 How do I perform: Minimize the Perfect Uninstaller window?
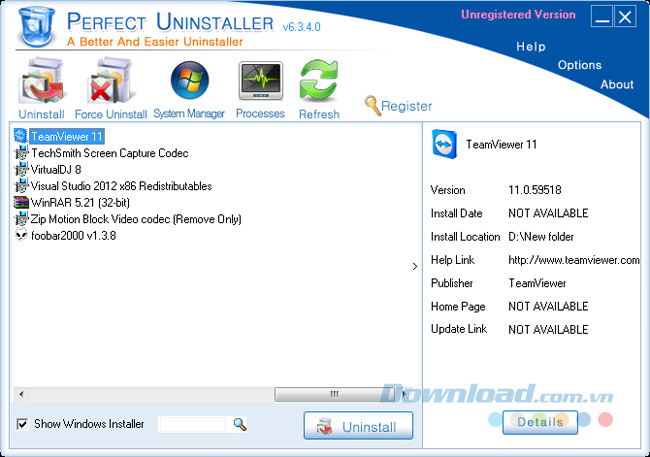pyautogui.click(x=602, y=16)
